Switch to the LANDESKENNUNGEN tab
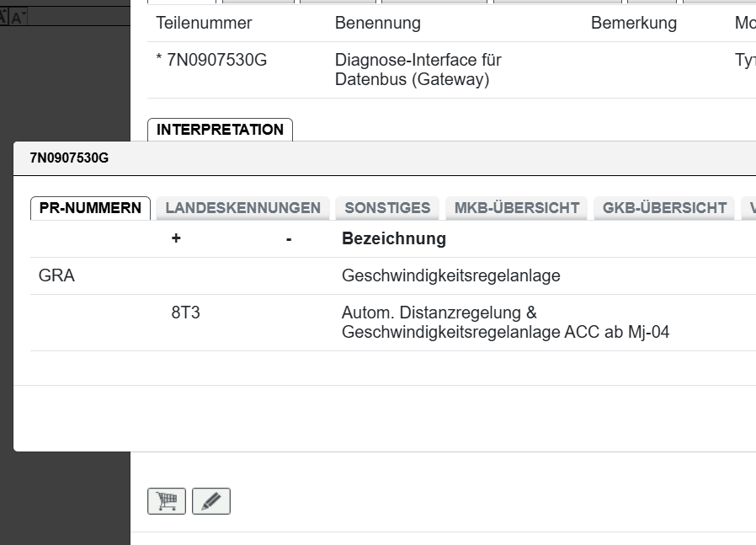The height and width of the screenshot is (545, 756). tap(244, 207)
